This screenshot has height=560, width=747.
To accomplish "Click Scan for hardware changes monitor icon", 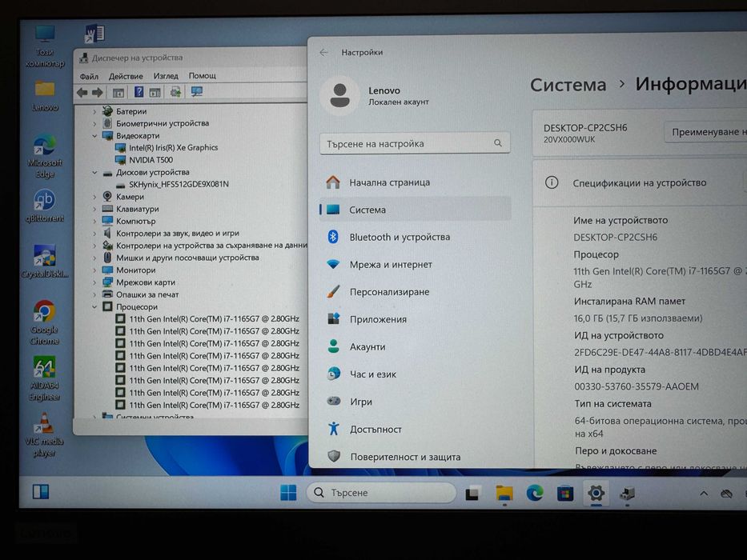I will pyautogui.click(x=196, y=91).
